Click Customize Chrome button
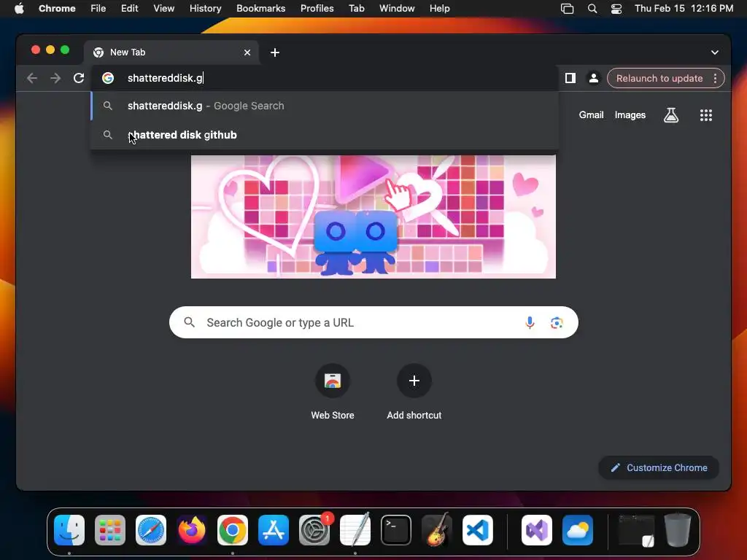The height and width of the screenshot is (560, 747). (659, 467)
